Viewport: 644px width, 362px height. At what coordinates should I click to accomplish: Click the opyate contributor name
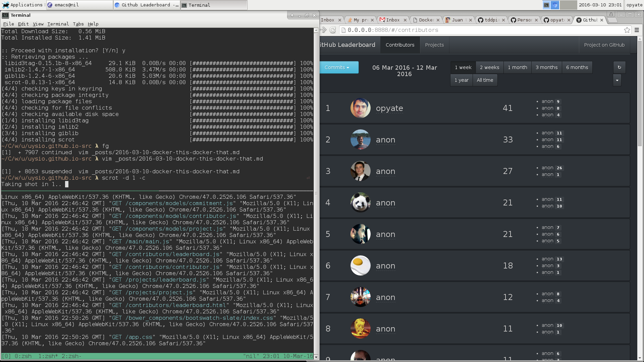(389, 108)
